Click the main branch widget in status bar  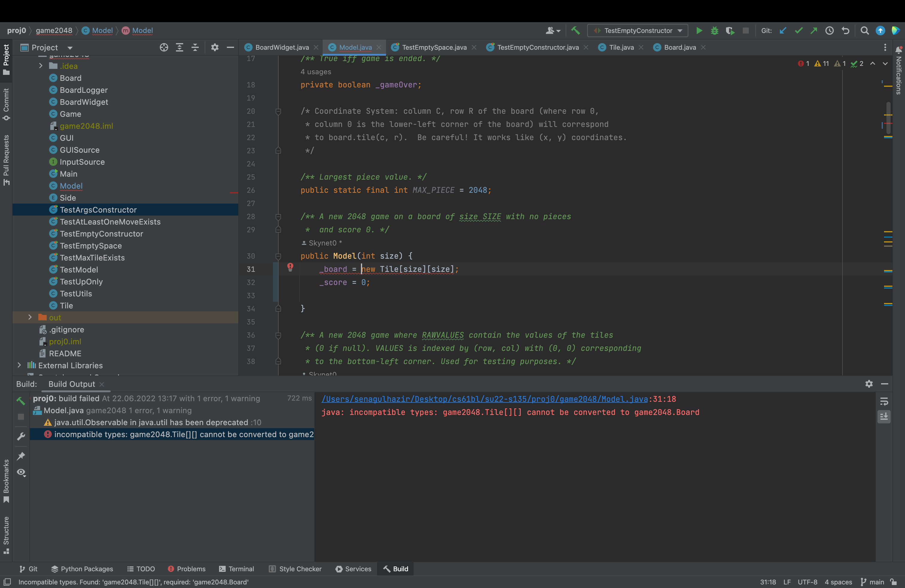[x=872, y=582]
